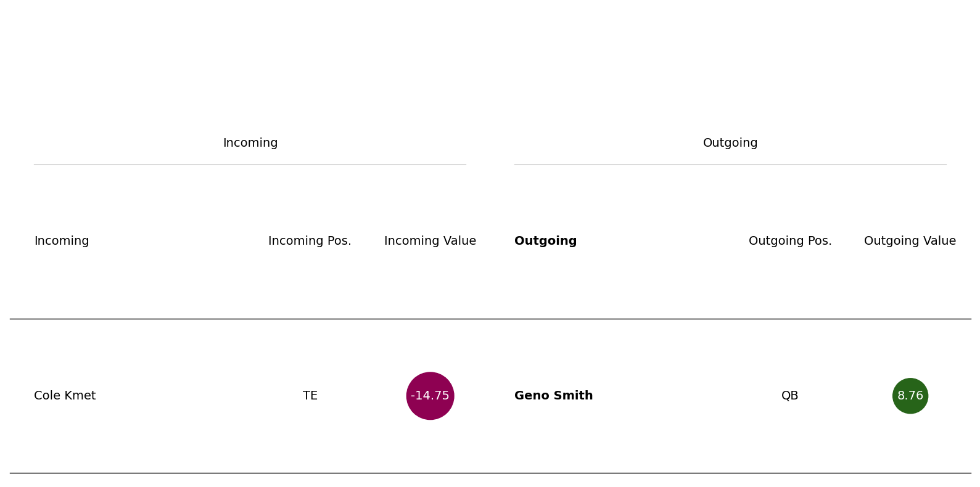Click the magenta -14.75 value circle
This screenshot has width=980, height=487.
pos(430,396)
